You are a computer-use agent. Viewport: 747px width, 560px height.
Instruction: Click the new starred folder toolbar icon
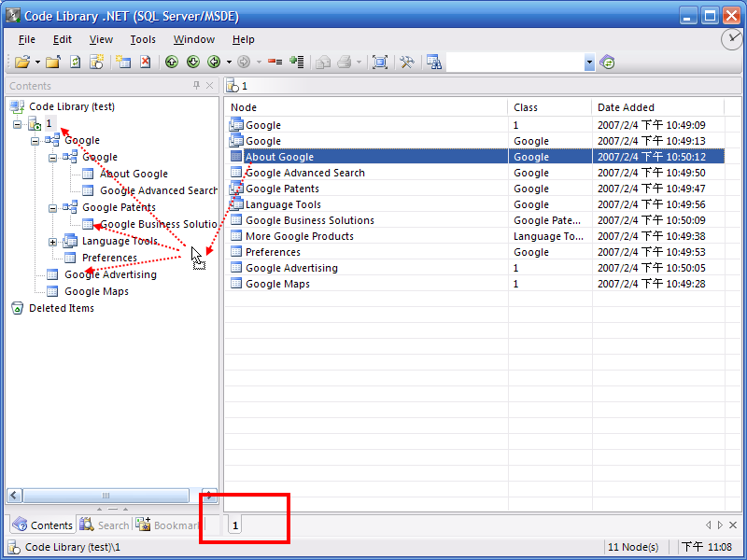tap(97, 62)
